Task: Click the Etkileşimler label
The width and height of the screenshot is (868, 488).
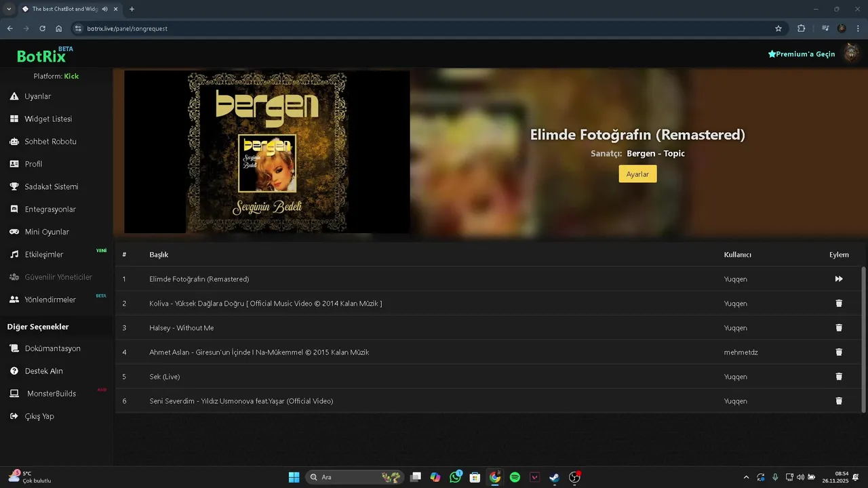Action: click(44, 254)
